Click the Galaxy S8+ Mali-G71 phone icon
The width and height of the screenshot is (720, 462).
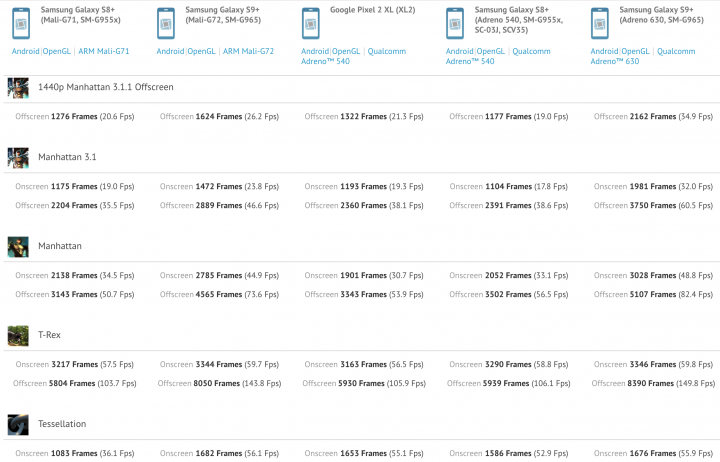pyautogui.click(x=21, y=23)
